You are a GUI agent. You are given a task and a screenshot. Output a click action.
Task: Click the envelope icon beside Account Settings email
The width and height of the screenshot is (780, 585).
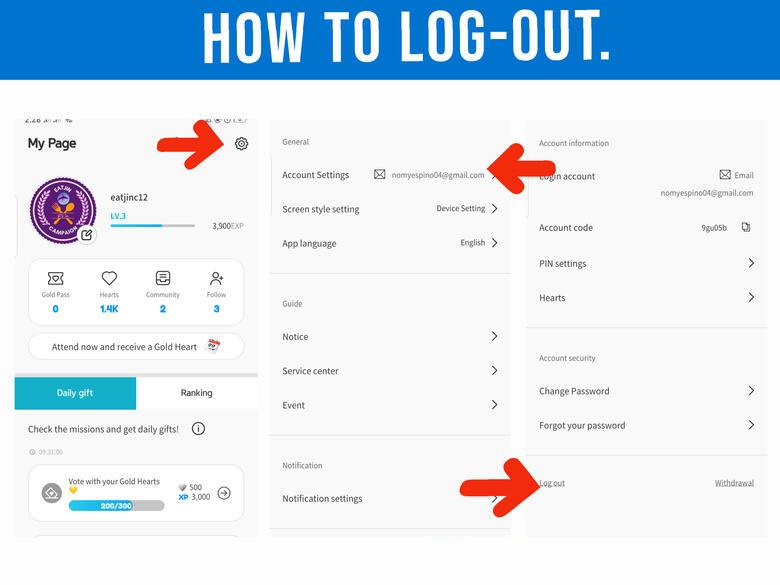[380, 174]
